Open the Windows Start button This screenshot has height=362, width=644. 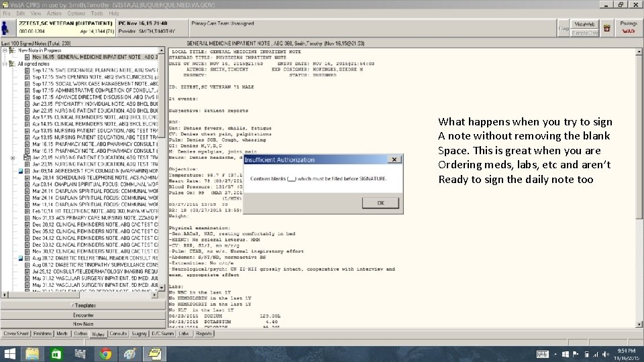9,354
